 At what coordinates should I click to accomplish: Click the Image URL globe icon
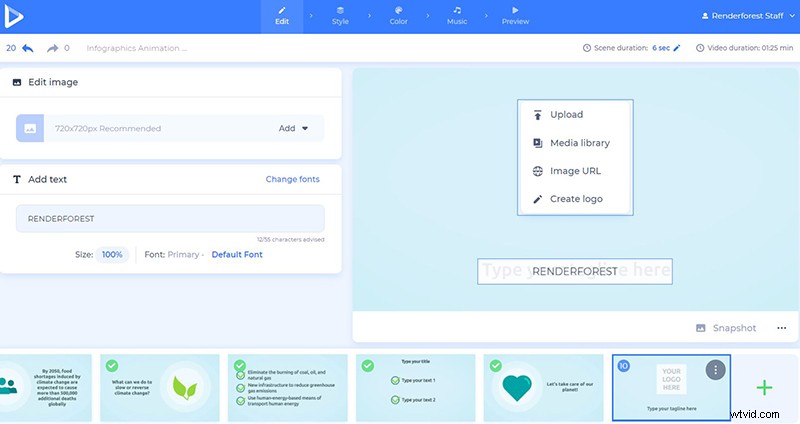click(x=537, y=171)
